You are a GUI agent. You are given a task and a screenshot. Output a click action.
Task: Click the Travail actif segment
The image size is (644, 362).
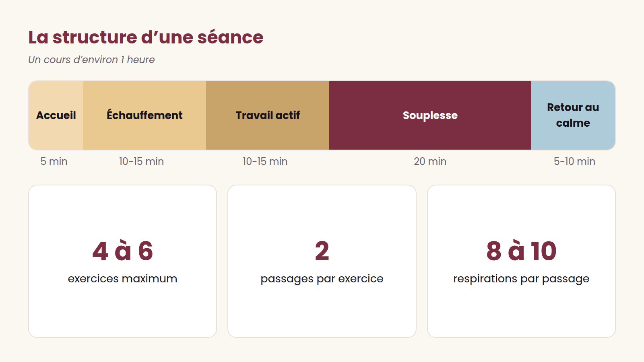pyautogui.click(x=268, y=115)
